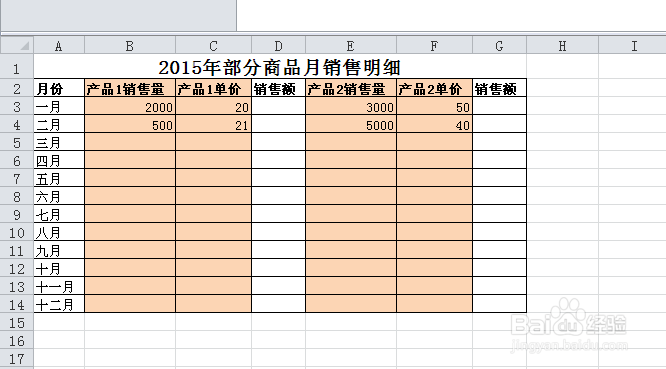Viewport: 666px width, 369px height.
Task: Select row 14 header
Action: click(x=17, y=304)
